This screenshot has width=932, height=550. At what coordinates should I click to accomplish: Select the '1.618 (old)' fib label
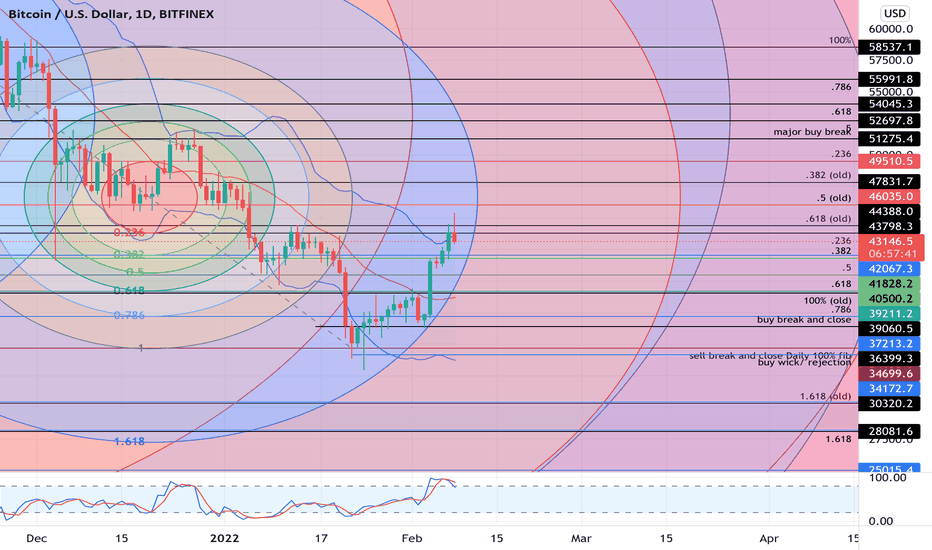click(825, 396)
